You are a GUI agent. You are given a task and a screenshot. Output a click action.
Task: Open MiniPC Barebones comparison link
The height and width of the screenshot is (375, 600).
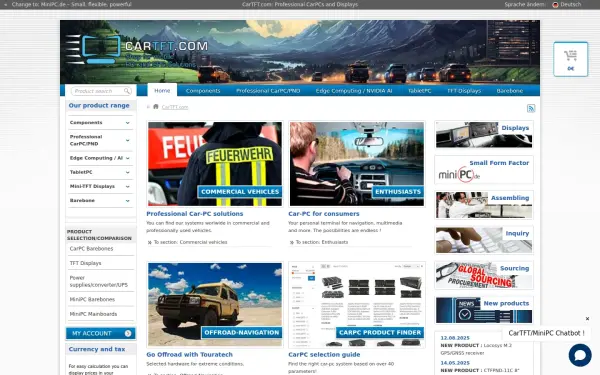92,299
